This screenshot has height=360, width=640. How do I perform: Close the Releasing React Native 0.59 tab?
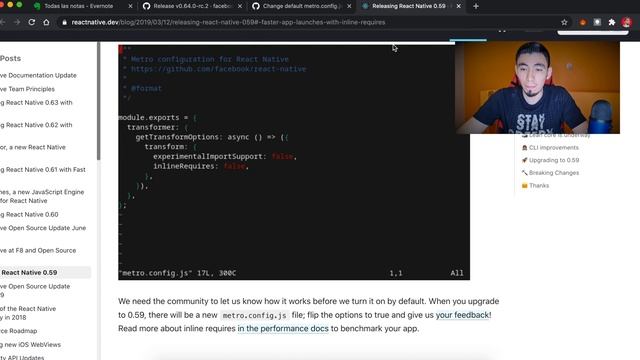coord(458,6)
